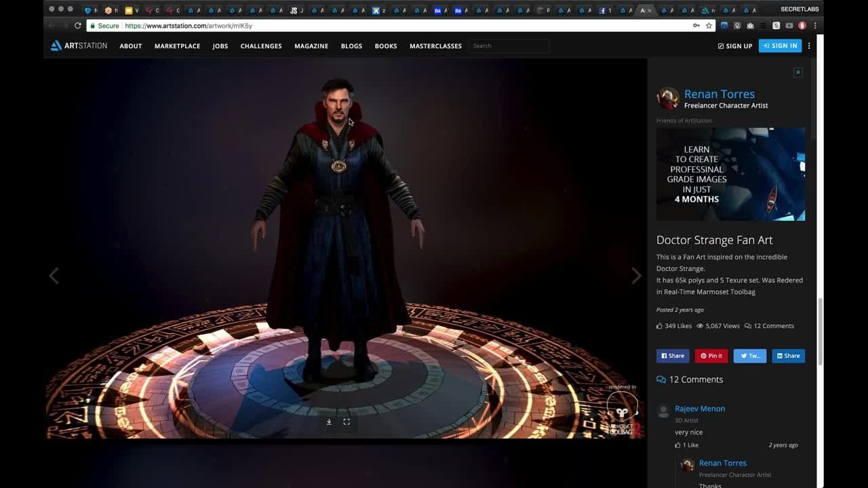This screenshot has width=868, height=488.
Task: Click the Doctor Strange artwork image
Action: coord(346,248)
